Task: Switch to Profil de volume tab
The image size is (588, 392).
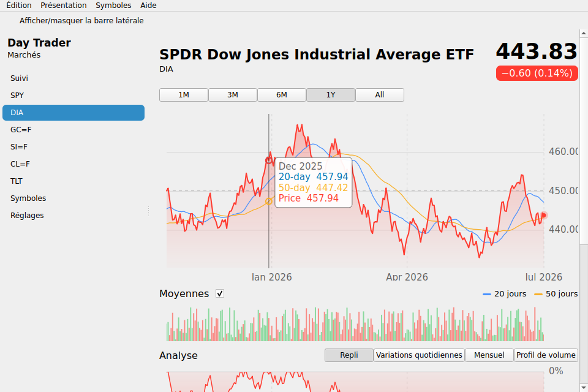Action: [x=546, y=355]
